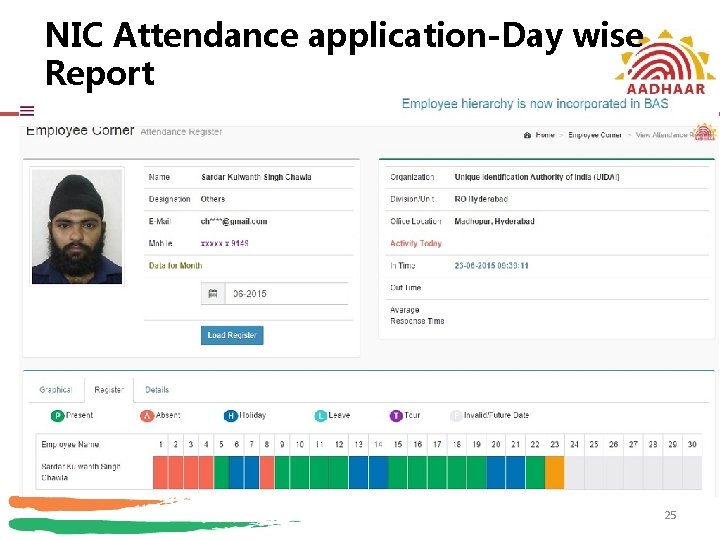Open the Graphical tab

tap(56, 390)
